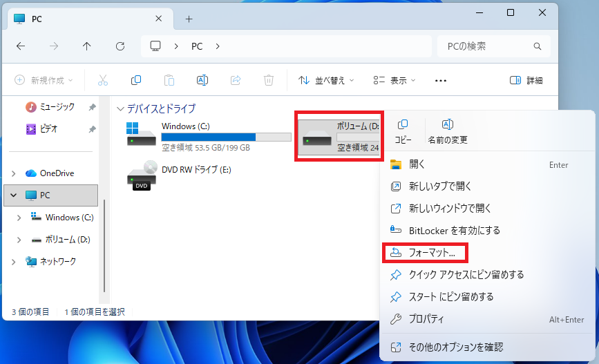Click the Windows (C:) capacity bar
The height and width of the screenshot is (364, 599).
tap(226, 137)
